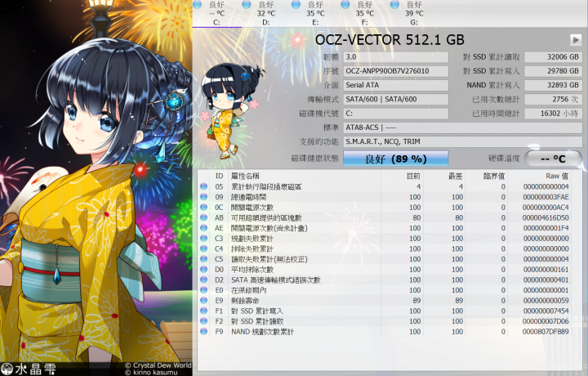Click the NAND writes value 32893 GB
Viewport: 588px width, 376px height.
tap(553, 85)
